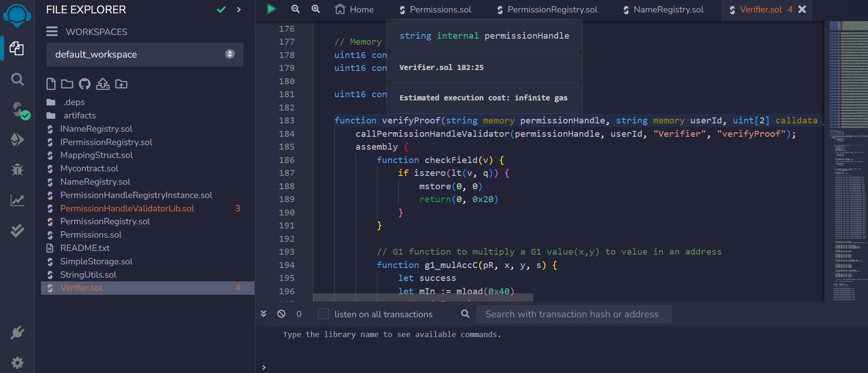Open Permissions.sol in file list
Image resolution: width=868 pixels, height=373 pixels.
pos(91,235)
